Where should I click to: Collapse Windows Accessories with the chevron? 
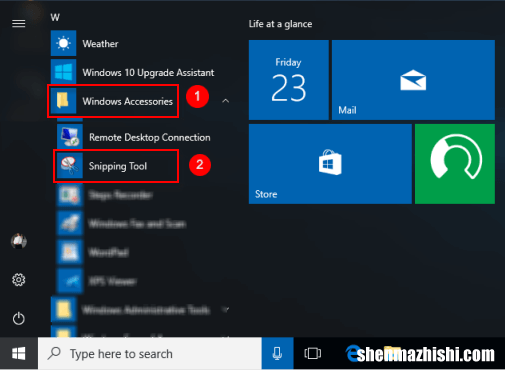coord(226,101)
